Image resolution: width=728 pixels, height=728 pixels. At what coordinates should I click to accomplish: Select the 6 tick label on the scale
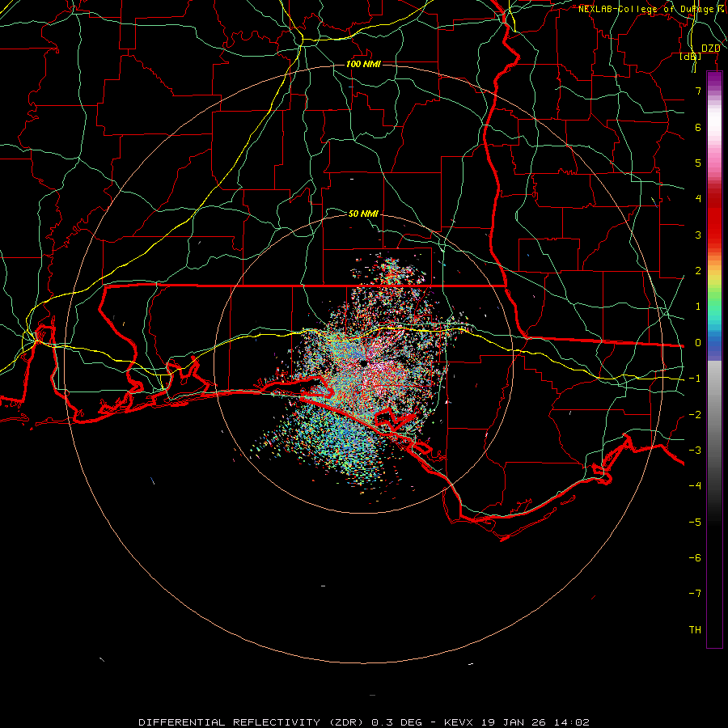(x=698, y=127)
